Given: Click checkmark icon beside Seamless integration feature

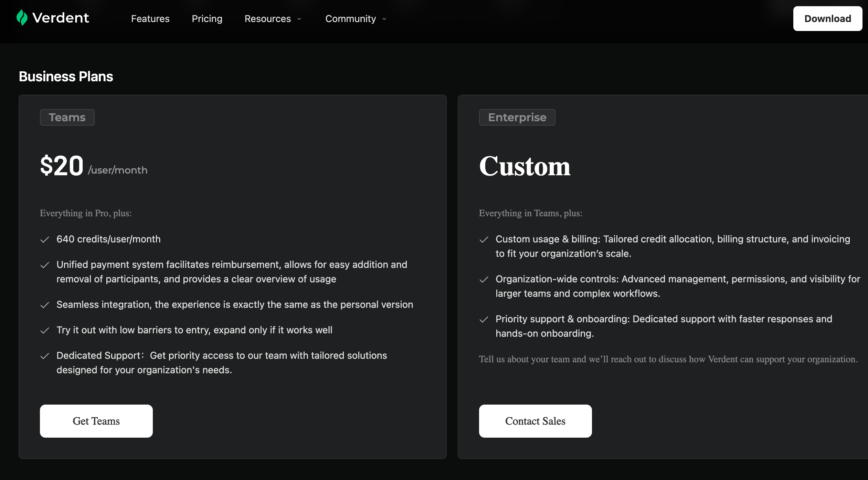Looking at the screenshot, I should point(45,305).
